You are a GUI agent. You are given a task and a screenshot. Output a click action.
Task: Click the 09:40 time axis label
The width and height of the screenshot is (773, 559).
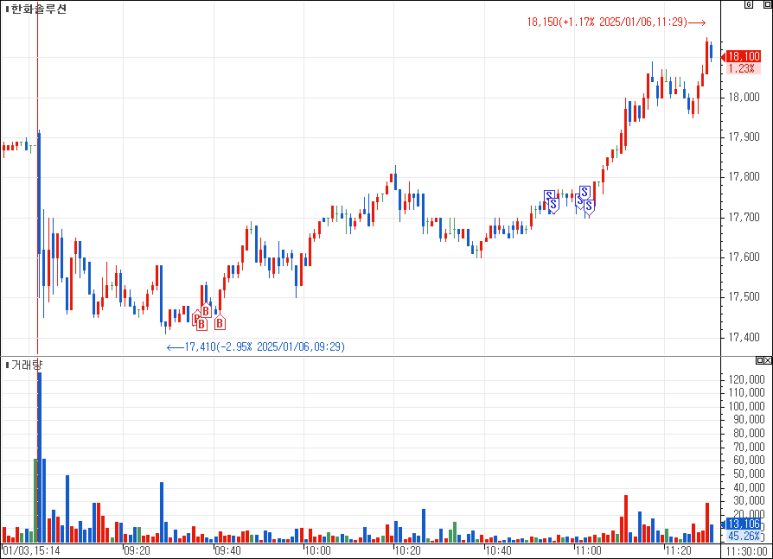[x=228, y=551]
